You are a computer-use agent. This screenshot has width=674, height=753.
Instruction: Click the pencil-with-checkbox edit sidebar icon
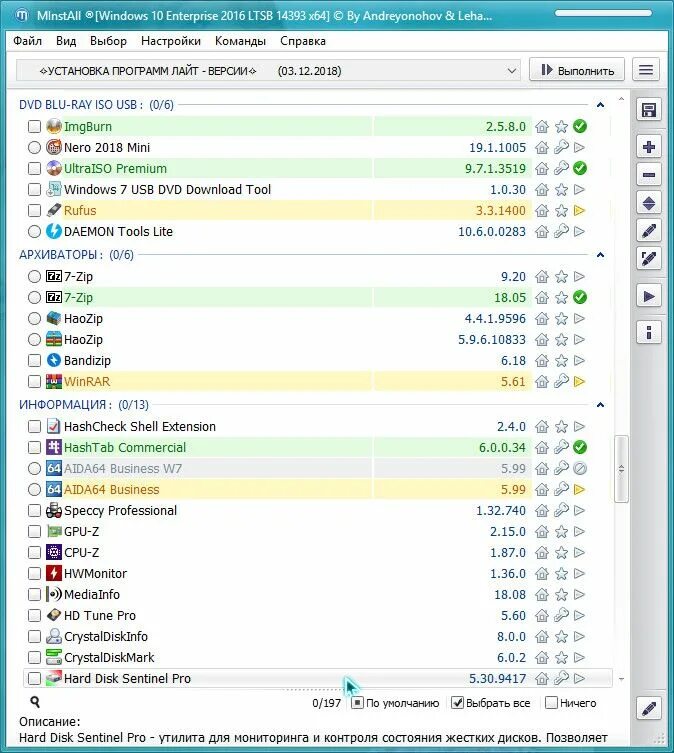649,259
